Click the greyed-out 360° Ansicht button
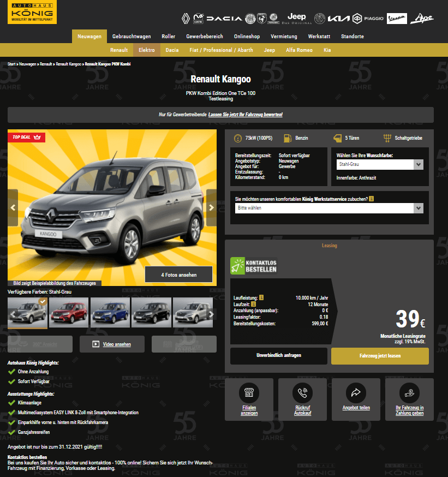 pos(40,344)
